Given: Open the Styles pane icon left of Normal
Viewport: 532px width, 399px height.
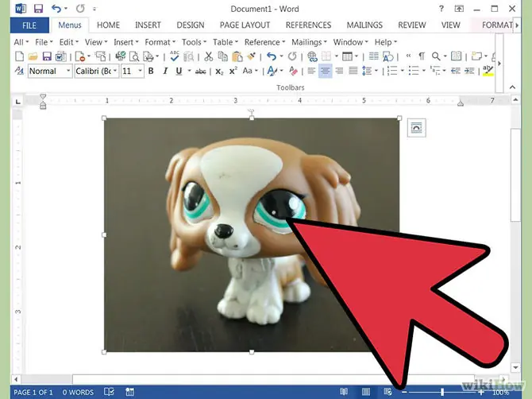Looking at the screenshot, I should (x=19, y=71).
